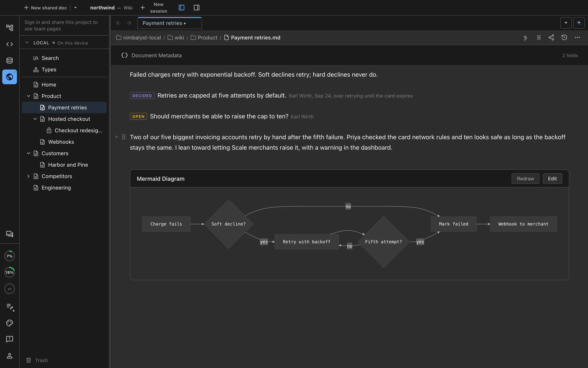Open the user account icon in left rail
588x368 pixels.
point(9,356)
